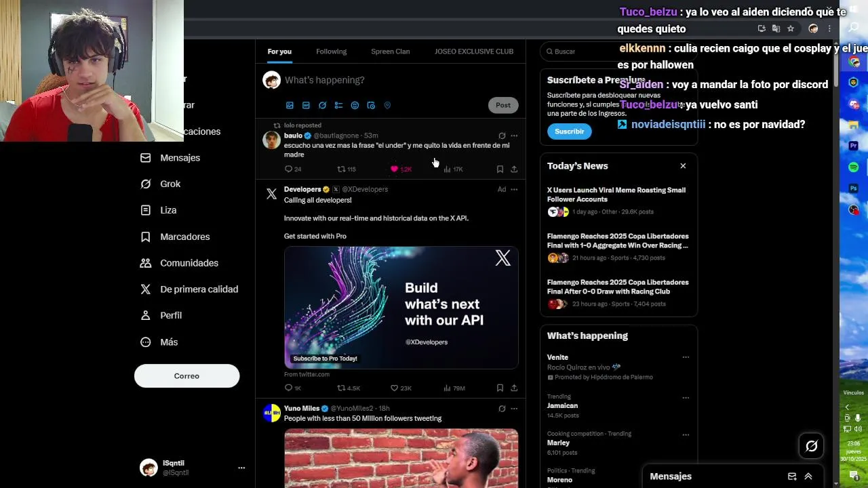Screen dimensions: 868x488
Task: Click the Suscribir premium button
Action: point(570,131)
